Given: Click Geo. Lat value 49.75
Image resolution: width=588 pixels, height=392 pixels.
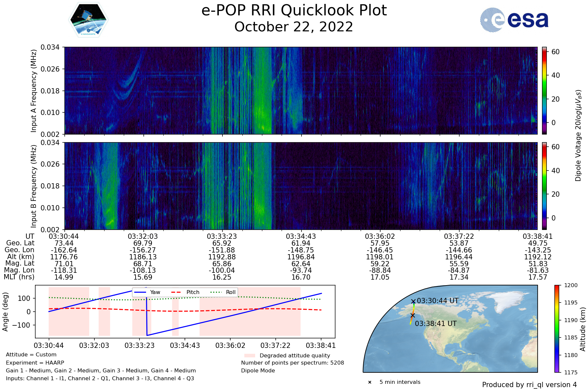Looking at the screenshot, I should 538,243.
